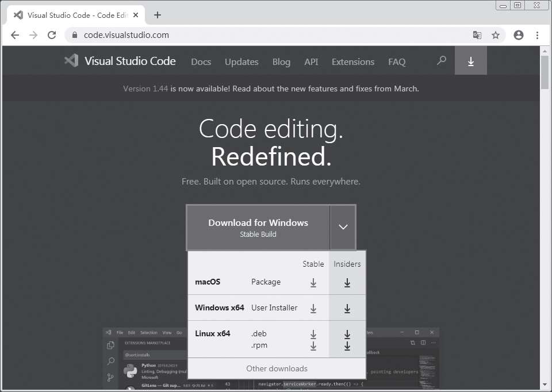Click Selection menu in VS Code preview
Screen dimensions: 552x392
click(x=148, y=333)
